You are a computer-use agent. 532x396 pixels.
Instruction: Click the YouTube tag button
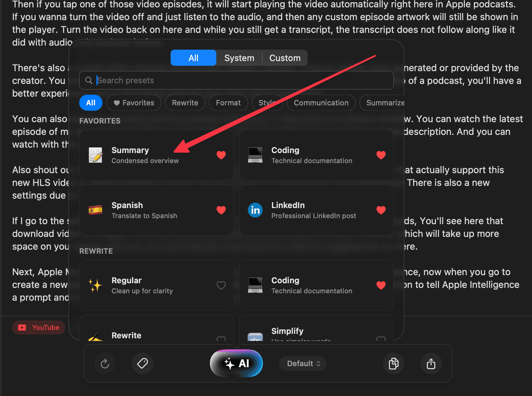point(39,328)
